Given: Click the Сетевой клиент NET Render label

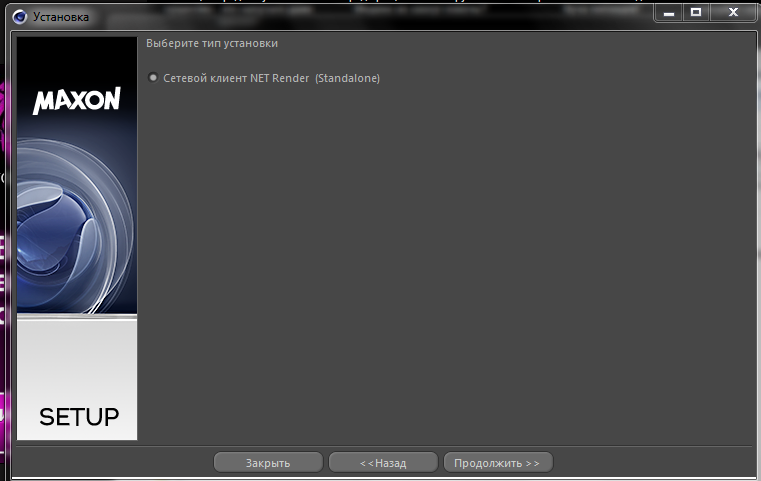Looking at the screenshot, I should (x=236, y=78).
